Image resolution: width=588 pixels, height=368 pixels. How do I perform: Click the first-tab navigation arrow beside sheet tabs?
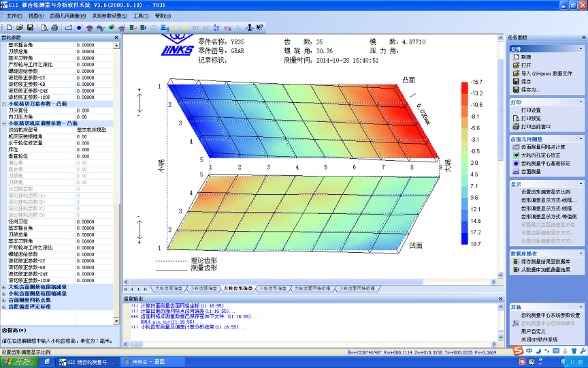pos(126,289)
